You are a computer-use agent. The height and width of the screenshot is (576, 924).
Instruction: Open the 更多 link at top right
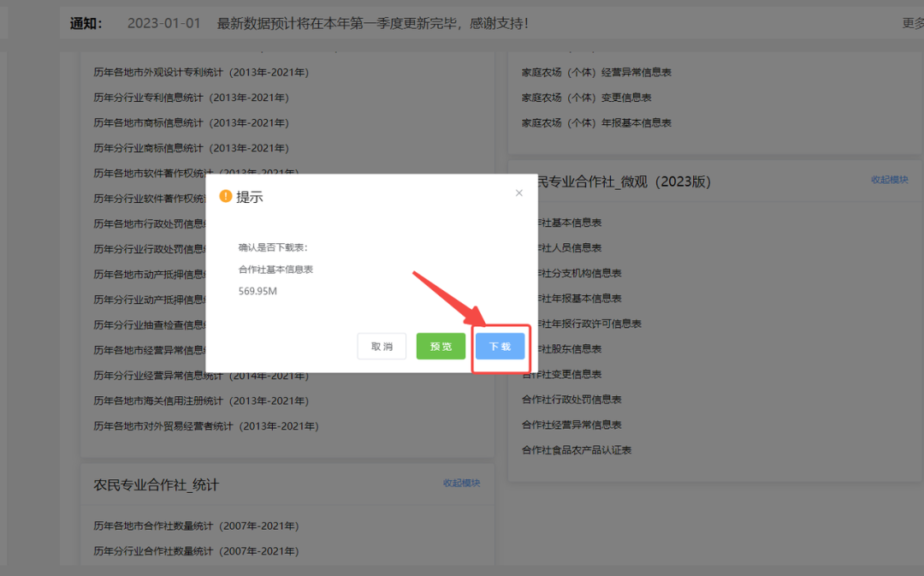(912, 23)
